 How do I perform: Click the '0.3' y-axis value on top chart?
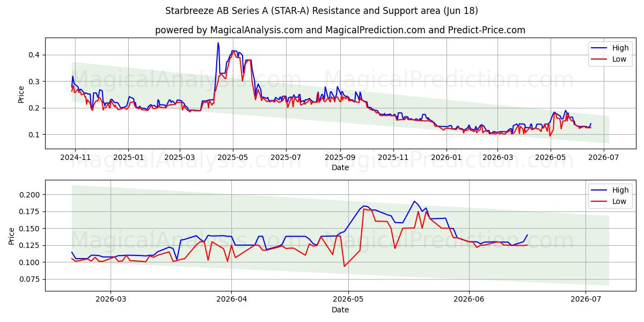tap(35, 82)
